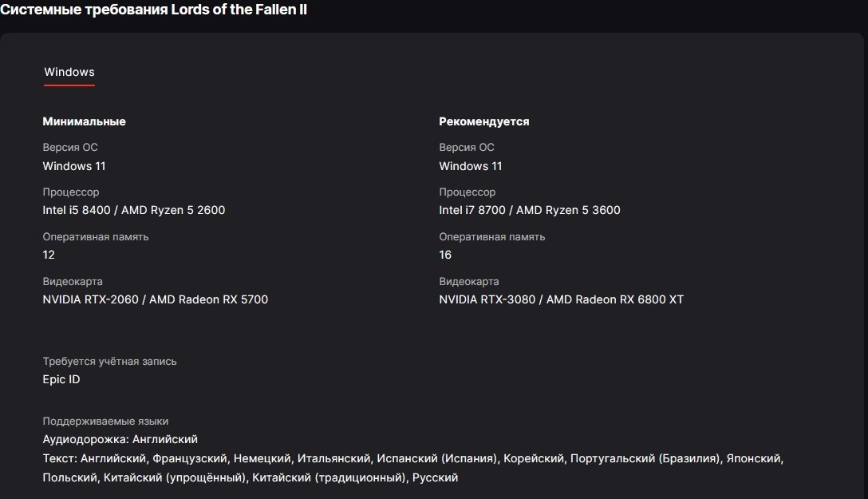Select the recommended Windows 11 OS value
Image resolution: width=868 pixels, height=499 pixels.
(x=471, y=166)
